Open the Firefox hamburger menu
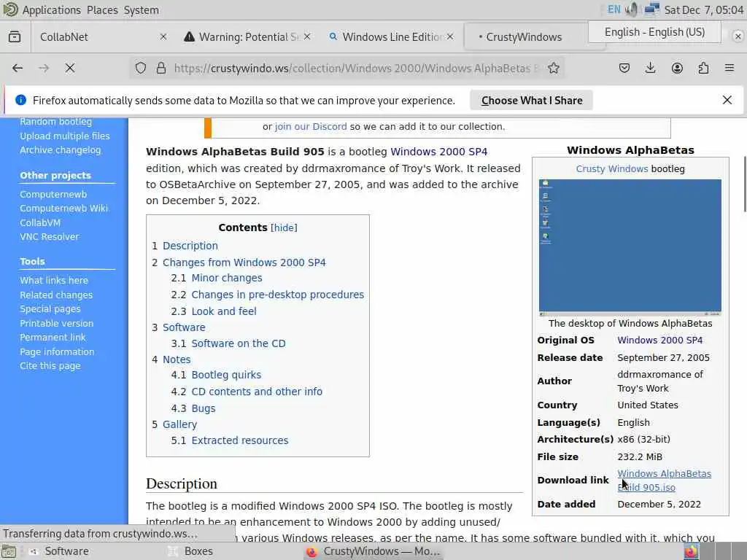Viewport: 747px width, 560px height. (729, 68)
